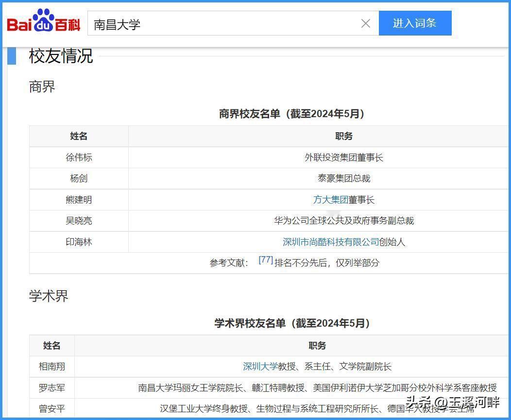This screenshot has height=420, width=511.
Task: Select the name 吴晓亮 in the table
Action: 79,221
